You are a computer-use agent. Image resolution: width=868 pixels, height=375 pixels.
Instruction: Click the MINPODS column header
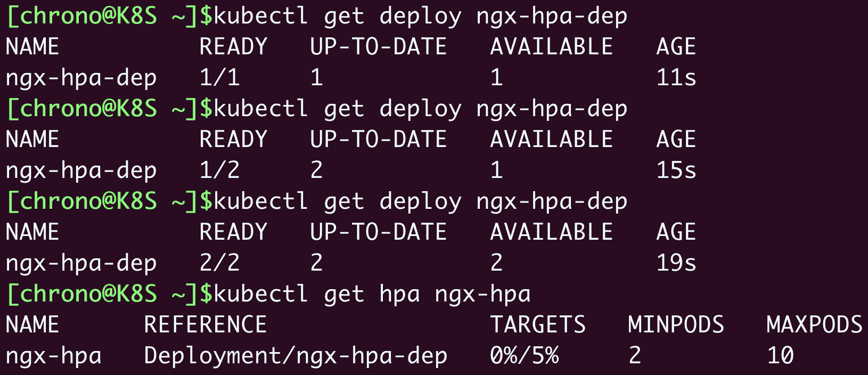(x=676, y=325)
